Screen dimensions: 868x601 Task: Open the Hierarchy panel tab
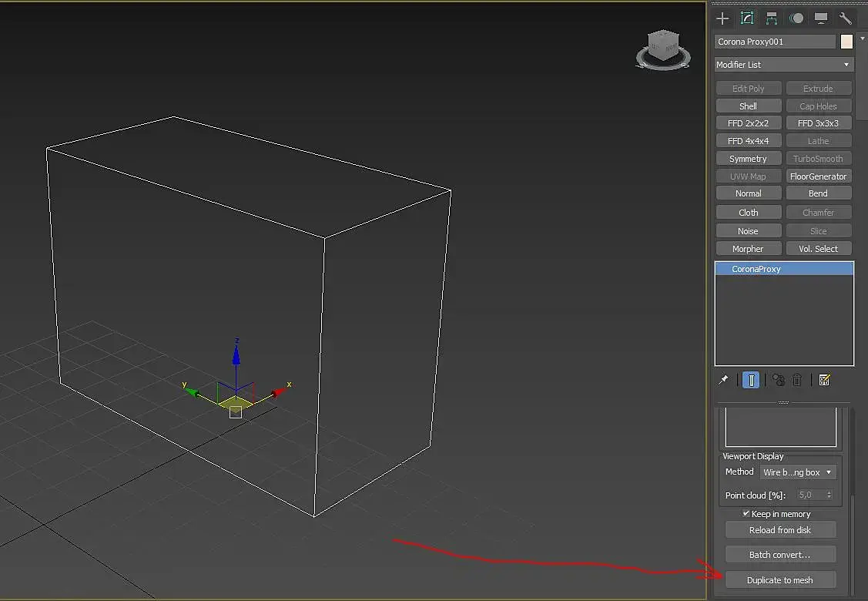pyautogui.click(x=771, y=18)
